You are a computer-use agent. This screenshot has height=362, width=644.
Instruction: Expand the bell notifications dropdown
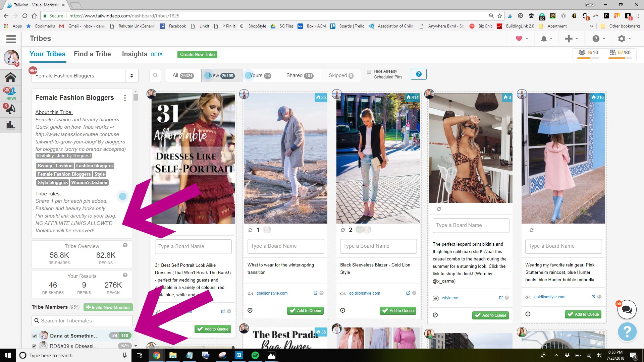click(547, 39)
